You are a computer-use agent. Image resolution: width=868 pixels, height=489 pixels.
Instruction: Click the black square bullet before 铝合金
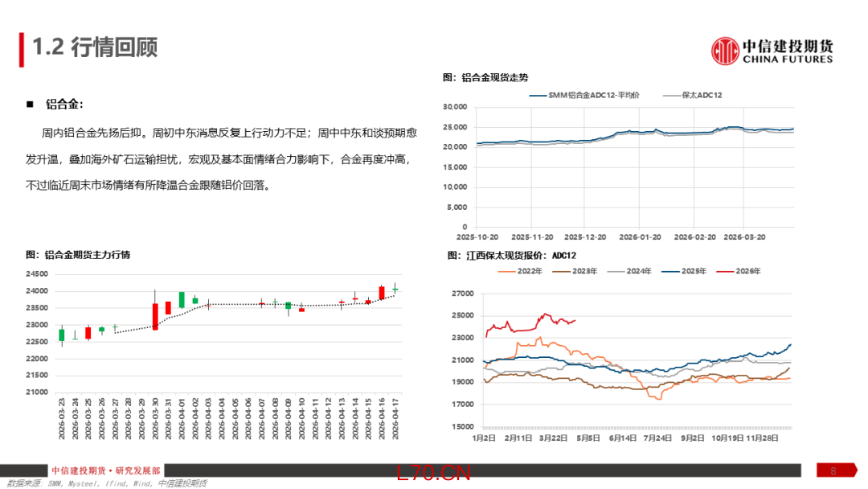click(30, 105)
